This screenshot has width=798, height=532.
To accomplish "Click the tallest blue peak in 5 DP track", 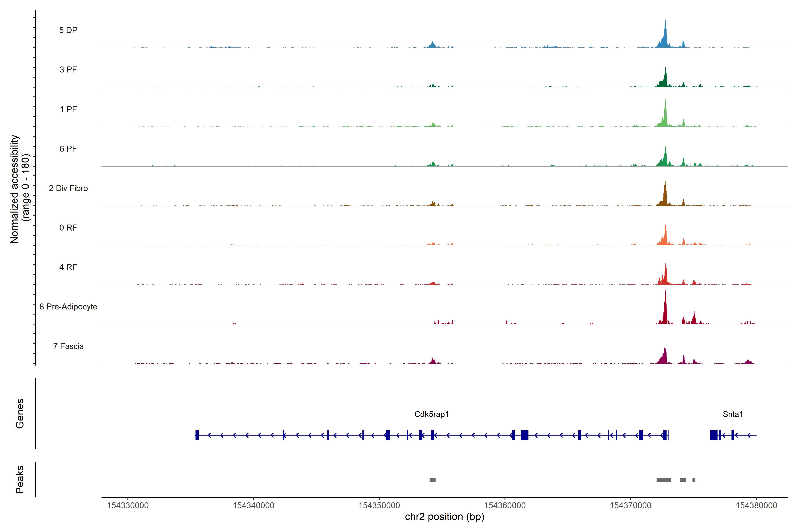I will tap(665, 34).
